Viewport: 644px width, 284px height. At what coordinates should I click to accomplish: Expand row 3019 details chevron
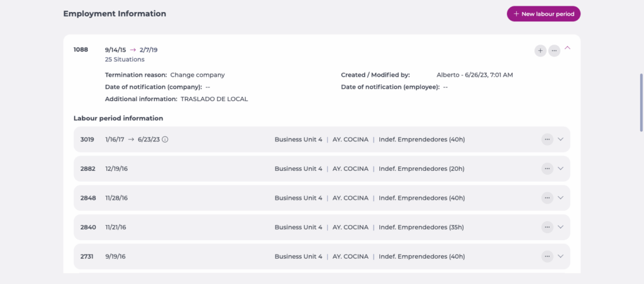tap(561, 139)
